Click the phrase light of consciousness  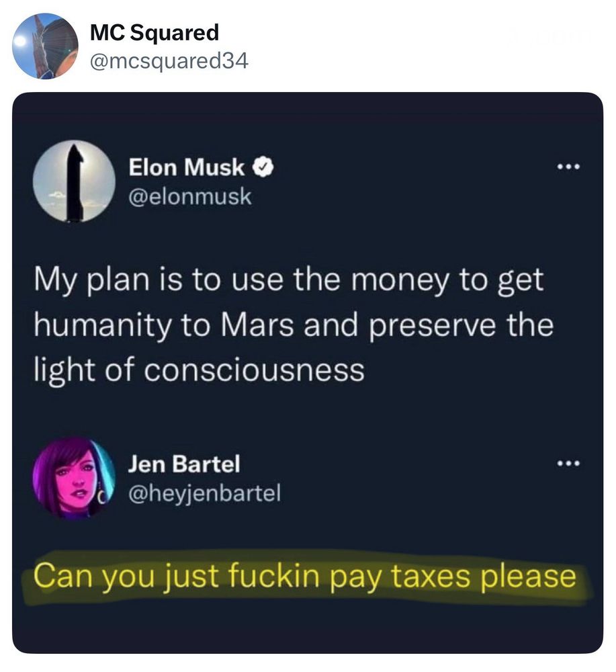pyautogui.click(x=195, y=370)
